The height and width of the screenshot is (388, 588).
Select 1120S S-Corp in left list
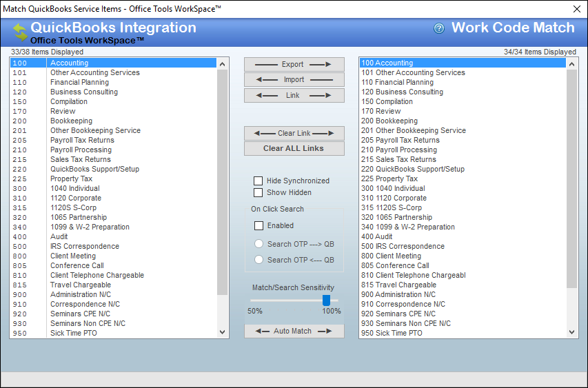point(114,207)
